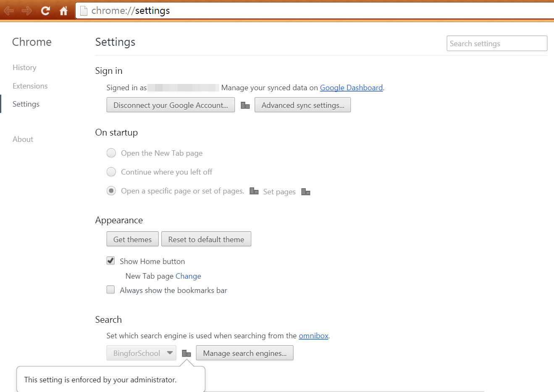Click the 'On startup' section heading

pyautogui.click(x=116, y=132)
